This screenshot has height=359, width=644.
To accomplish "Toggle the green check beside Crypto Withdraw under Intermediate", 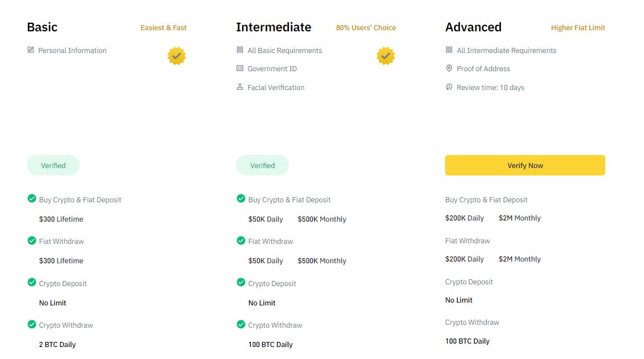I will coord(241,325).
